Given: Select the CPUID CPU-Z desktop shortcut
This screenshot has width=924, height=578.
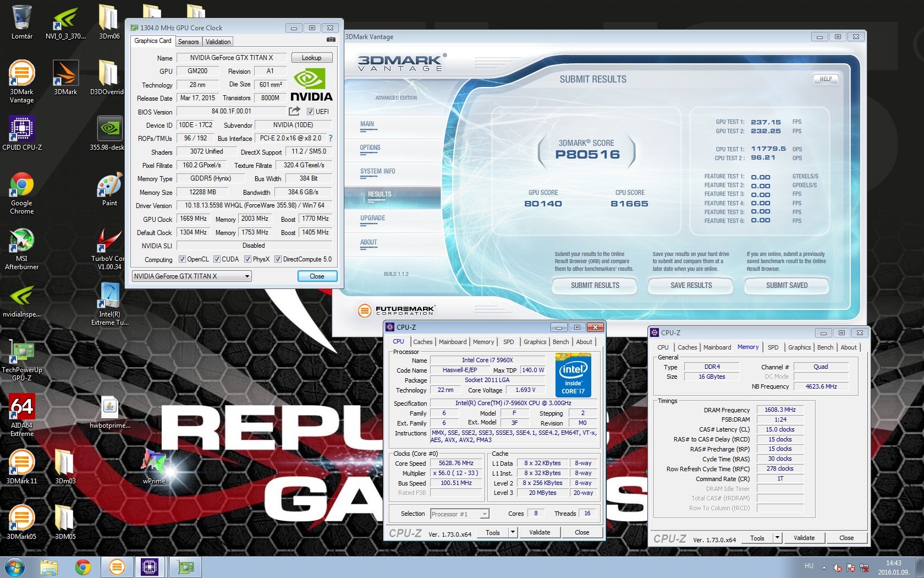Looking at the screenshot, I should [22, 133].
